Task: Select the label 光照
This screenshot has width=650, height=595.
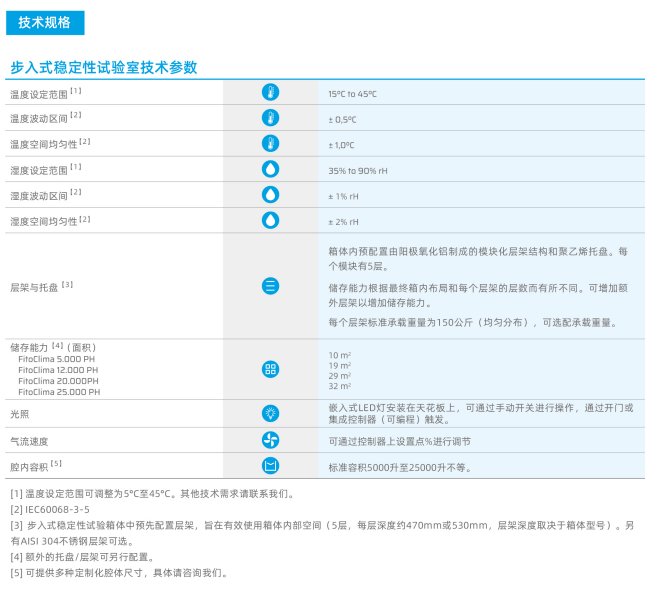Action: click(19, 414)
